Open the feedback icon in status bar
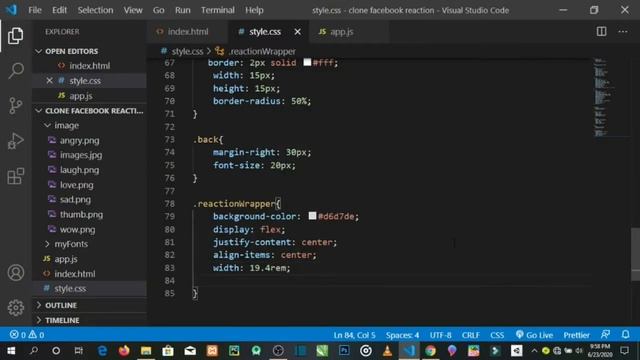The height and width of the screenshot is (360, 640). coord(605,335)
